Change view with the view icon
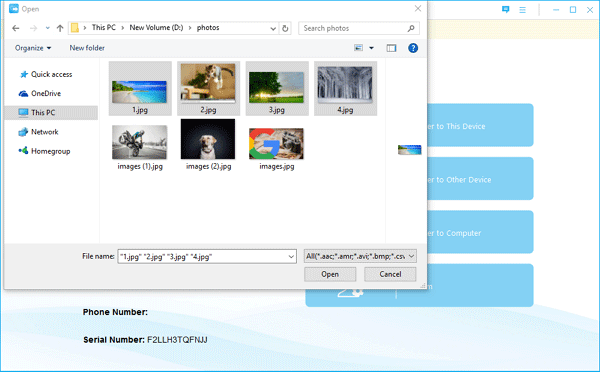 pyautogui.click(x=359, y=48)
